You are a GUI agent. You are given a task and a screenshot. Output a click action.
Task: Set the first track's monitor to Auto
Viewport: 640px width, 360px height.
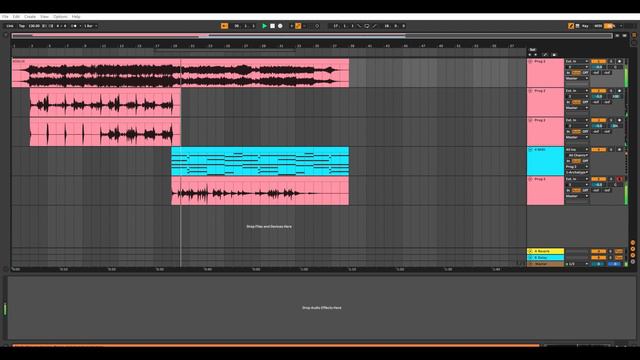576,73
